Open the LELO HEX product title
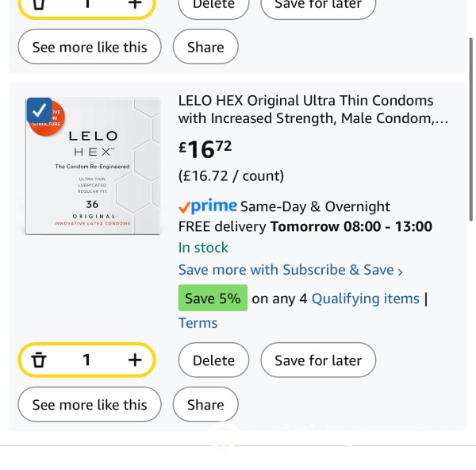Screen dimensions: 476x470 click(x=313, y=110)
